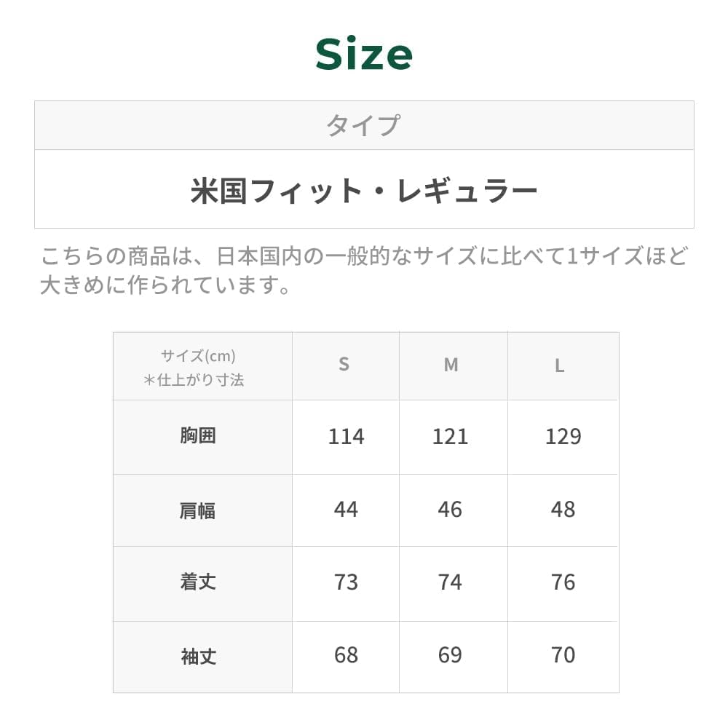Click the タイプ header row

click(x=364, y=125)
